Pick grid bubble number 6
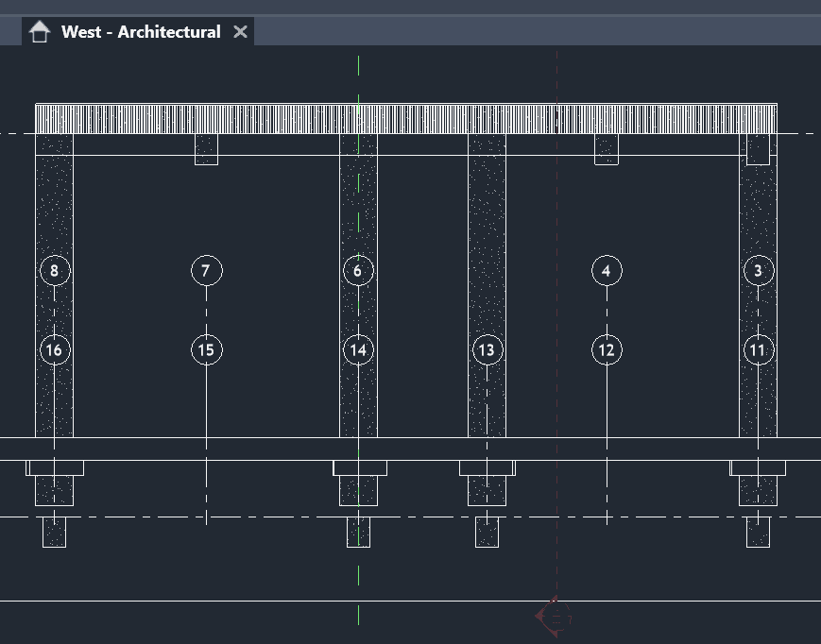The image size is (821, 644). pyautogui.click(x=357, y=271)
